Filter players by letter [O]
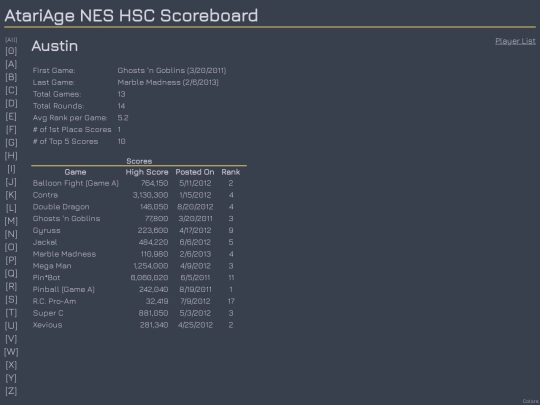The image size is (540, 405). point(11,247)
